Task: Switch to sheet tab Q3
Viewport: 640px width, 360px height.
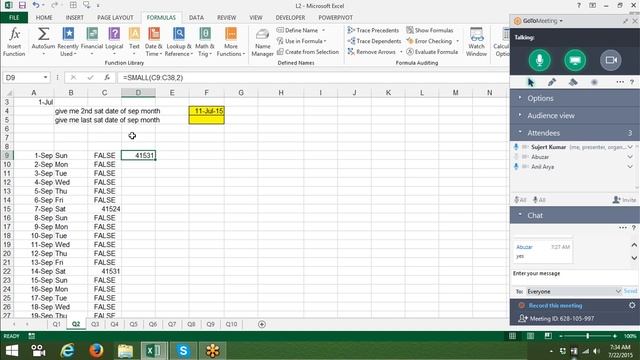Action: tap(95, 324)
